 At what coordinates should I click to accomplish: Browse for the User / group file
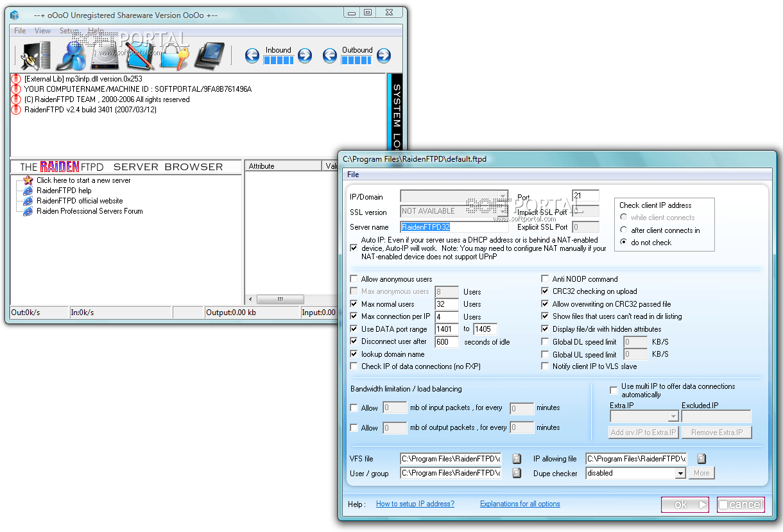pyautogui.click(x=517, y=473)
